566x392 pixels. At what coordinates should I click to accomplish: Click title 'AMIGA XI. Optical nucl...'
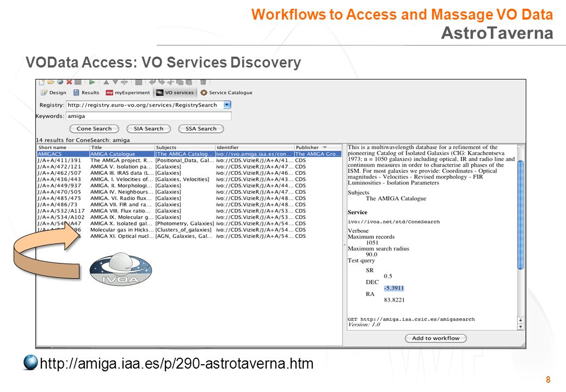(x=122, y=236)
